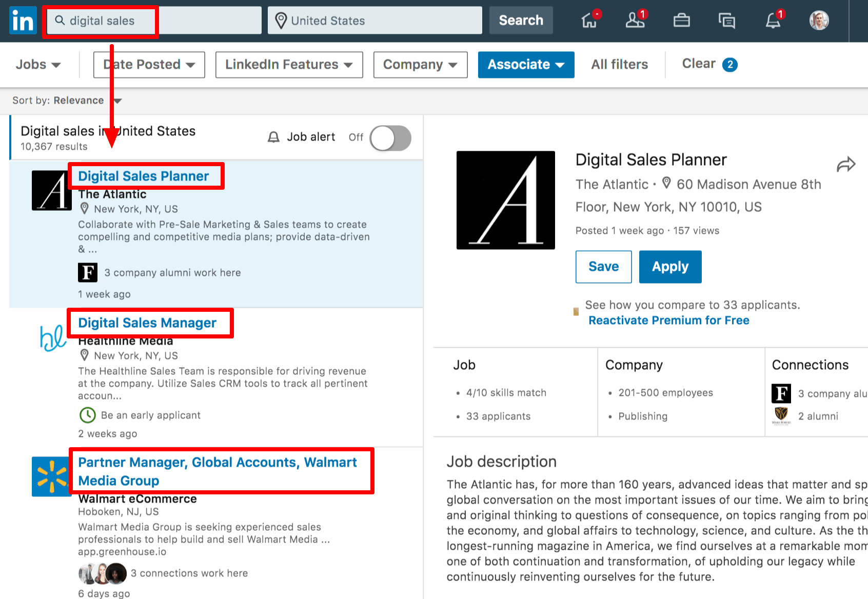Click the Apply button
Viewport: 868px width, 599px height.
pyautogui.click(x=670, y=267)
